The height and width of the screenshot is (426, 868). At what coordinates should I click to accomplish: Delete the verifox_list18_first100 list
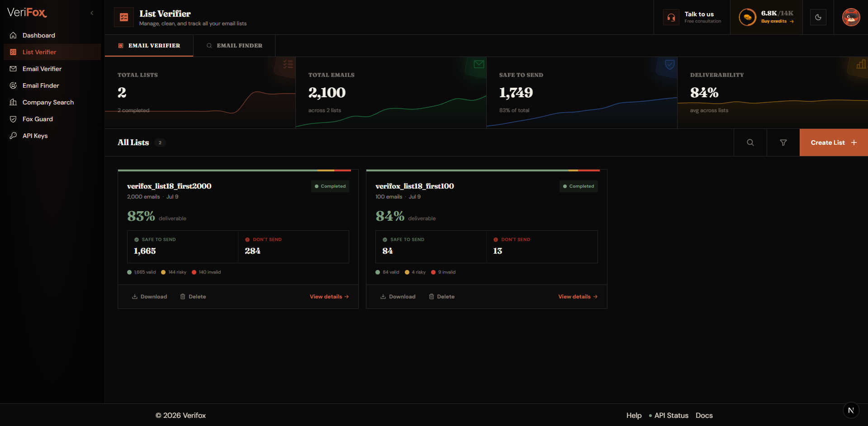pyautogui.click(x=441, y=297)
